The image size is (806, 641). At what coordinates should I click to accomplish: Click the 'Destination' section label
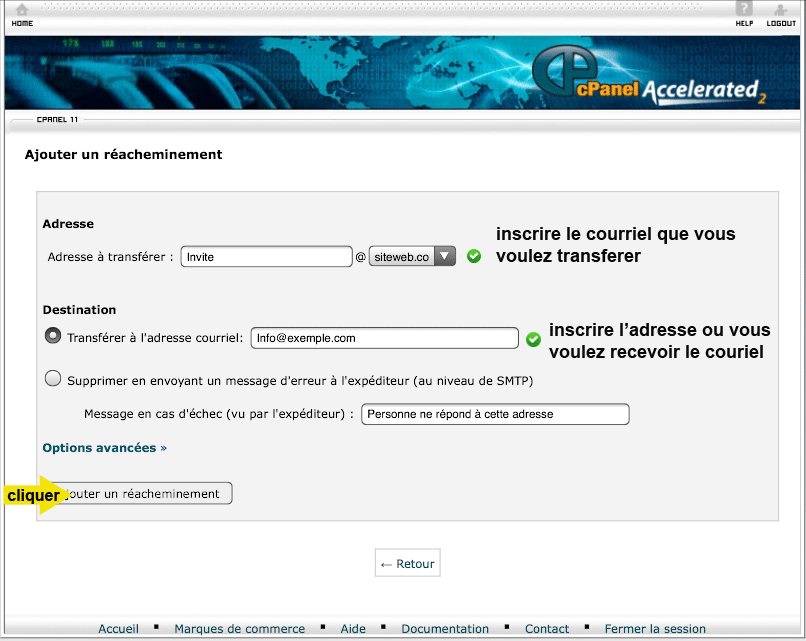coord(79,309)
